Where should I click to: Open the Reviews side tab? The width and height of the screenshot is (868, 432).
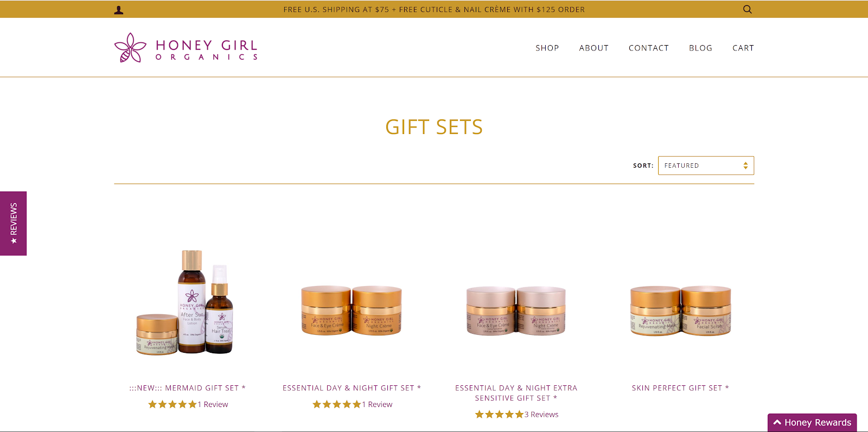(14, 223)
